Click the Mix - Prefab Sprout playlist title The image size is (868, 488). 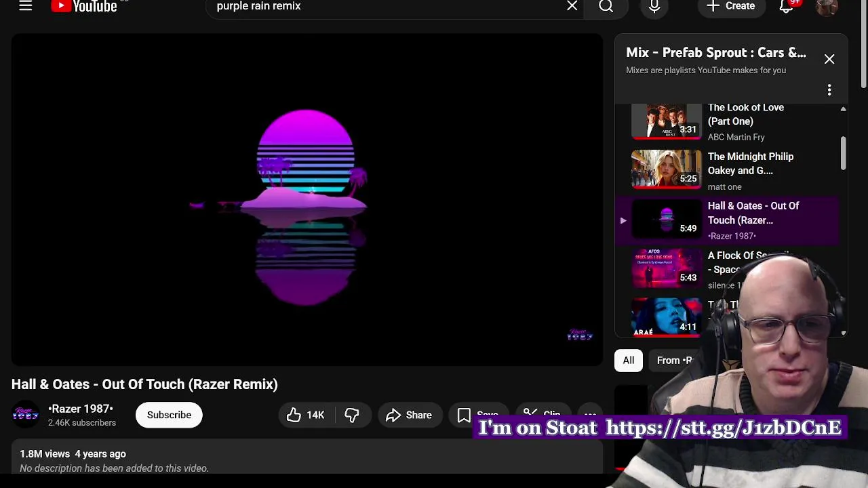716,53
